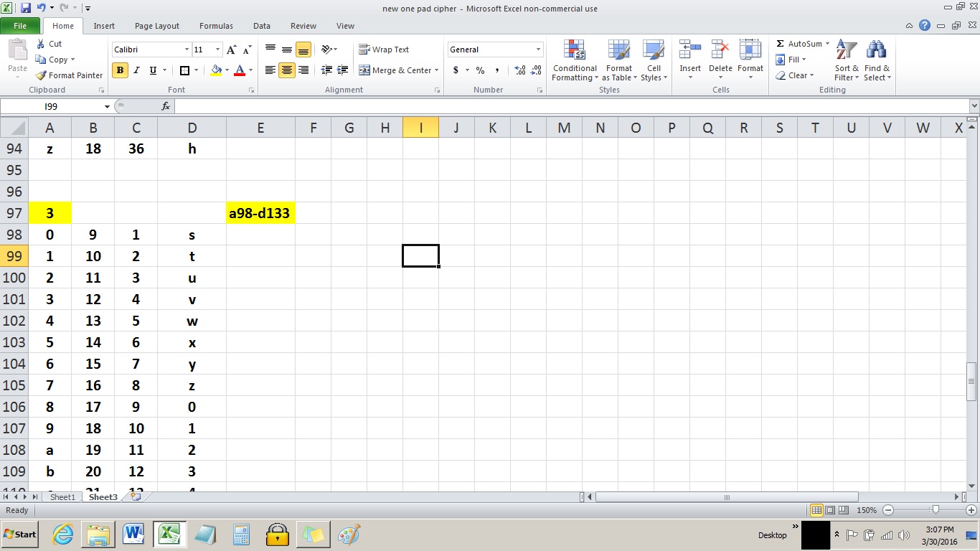Switch to the Insert ribbon tab
980x551 pixels.
point(104,26)
